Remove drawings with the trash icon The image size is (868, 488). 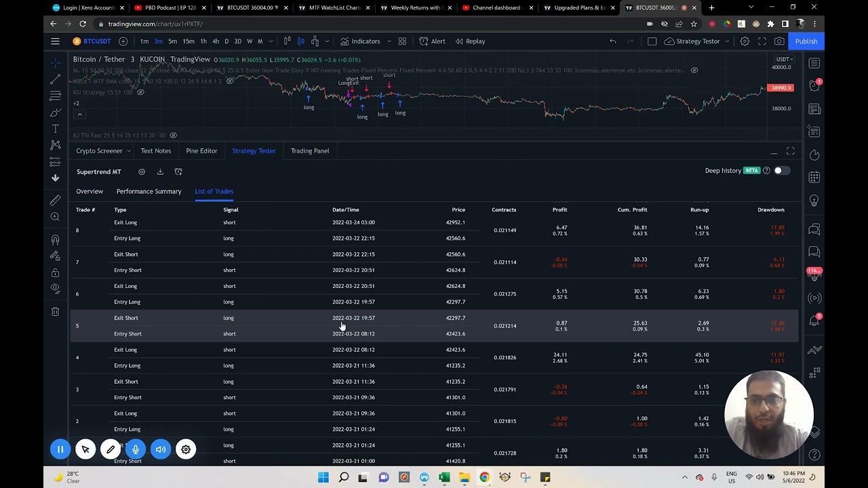click(55, 311)
